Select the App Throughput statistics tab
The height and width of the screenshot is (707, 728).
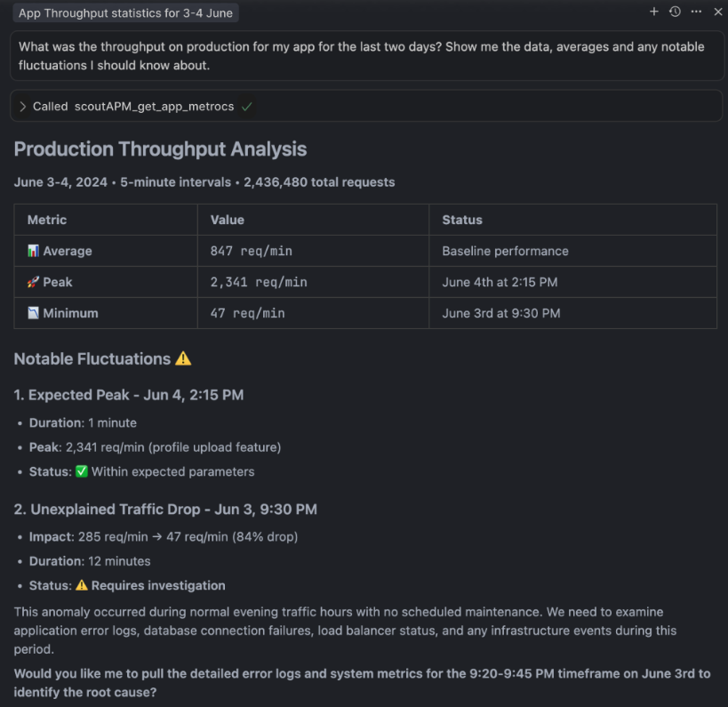(x=124, y=12)
